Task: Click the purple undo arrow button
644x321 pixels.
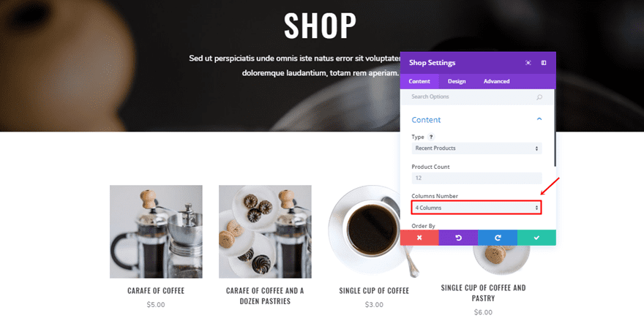Action: pyautogui.click(x=458, y=238)
